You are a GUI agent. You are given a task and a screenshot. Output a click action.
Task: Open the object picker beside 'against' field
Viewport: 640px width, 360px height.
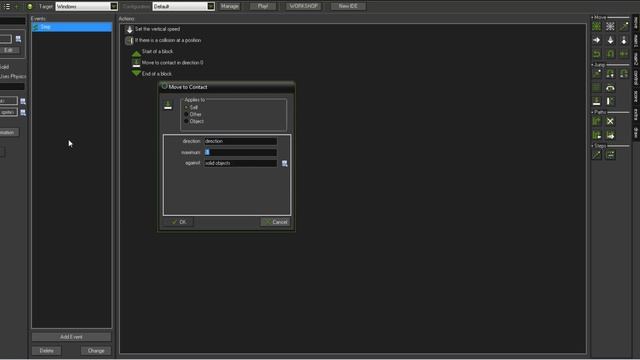coord(284,163)
